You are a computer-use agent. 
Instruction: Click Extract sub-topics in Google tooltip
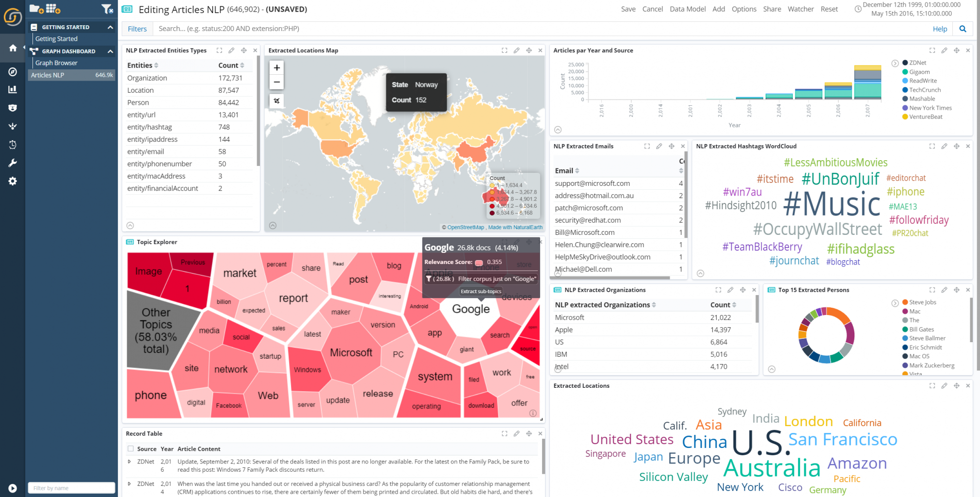point(481,291)
